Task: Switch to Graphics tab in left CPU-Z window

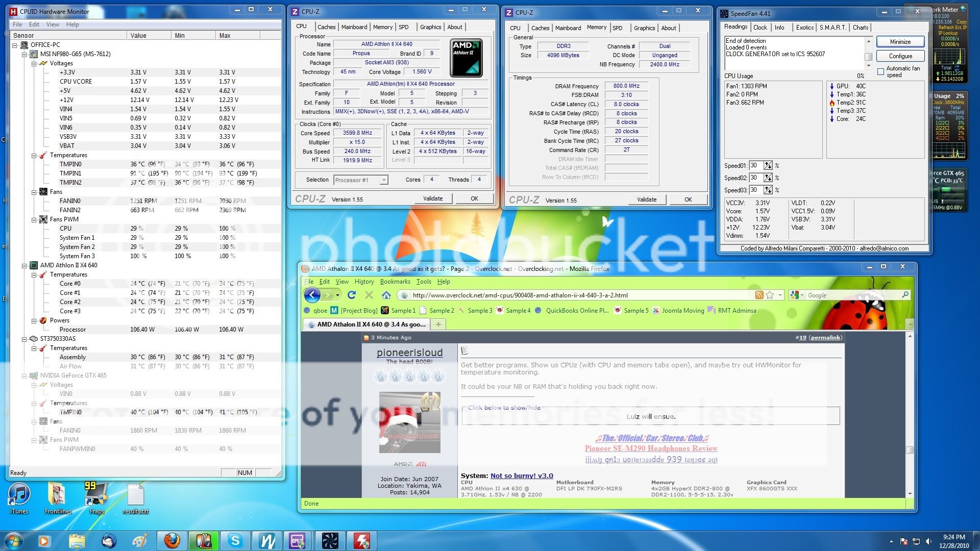Action: 431,27
